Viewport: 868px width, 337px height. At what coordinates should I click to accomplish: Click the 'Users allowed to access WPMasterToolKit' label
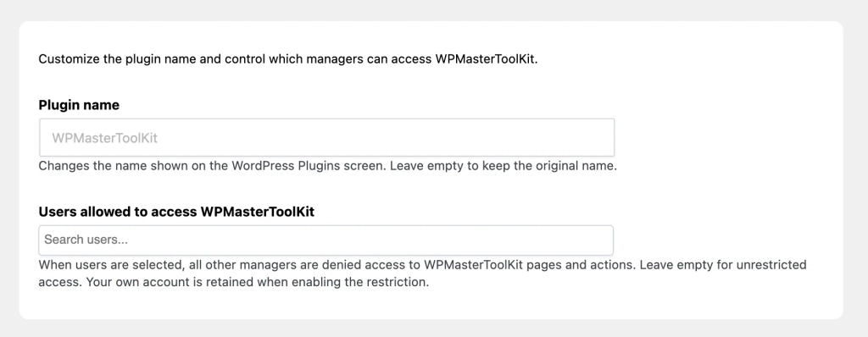(176, 212)
